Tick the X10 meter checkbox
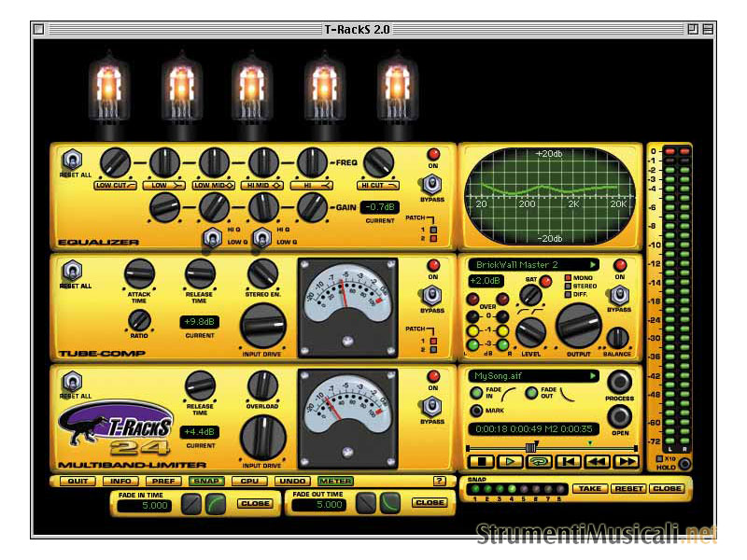 point(659,459)
